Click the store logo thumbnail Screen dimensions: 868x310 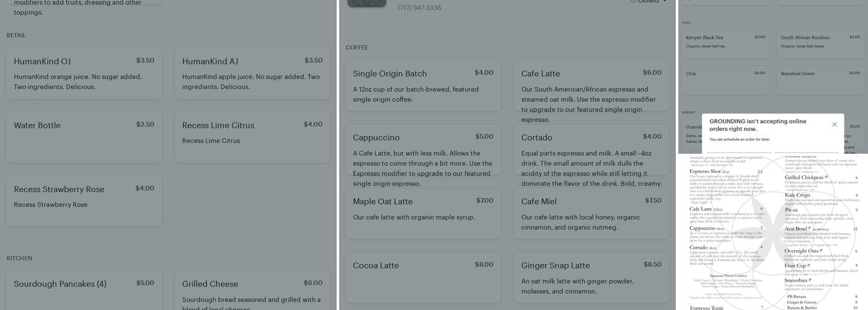[366, 2]
